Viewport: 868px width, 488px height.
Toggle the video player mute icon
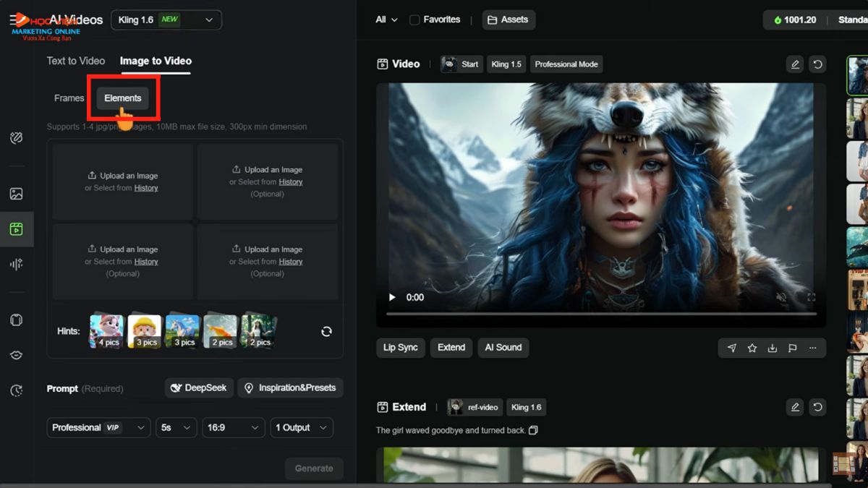tap(781, 297)
